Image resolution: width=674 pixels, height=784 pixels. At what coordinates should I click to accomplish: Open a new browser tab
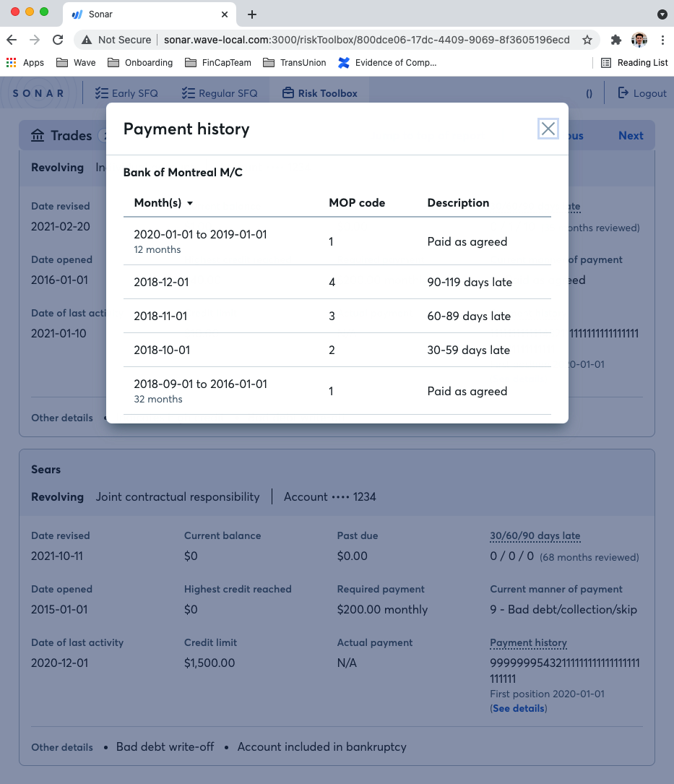coord(251,14)
